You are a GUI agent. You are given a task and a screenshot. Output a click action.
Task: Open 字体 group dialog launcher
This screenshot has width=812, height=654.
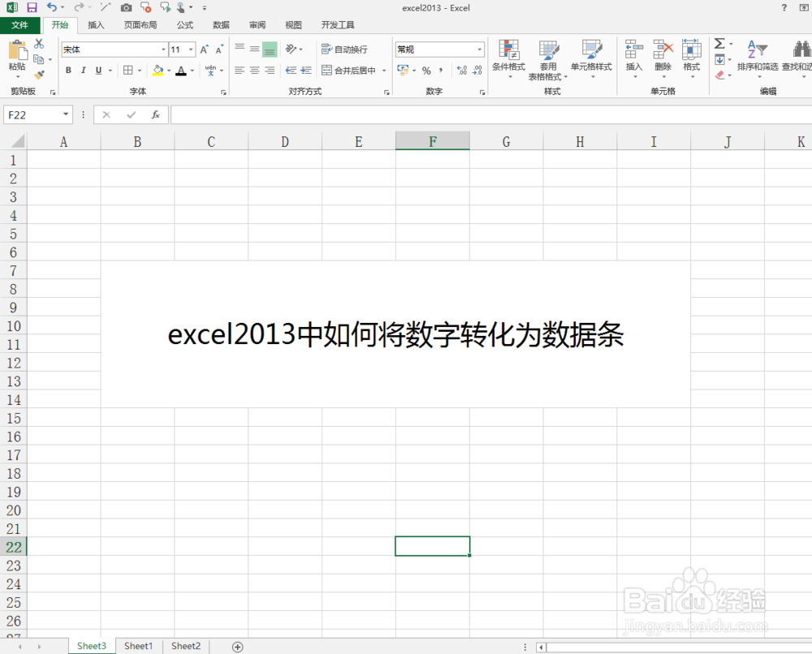(x=223, y=93)
